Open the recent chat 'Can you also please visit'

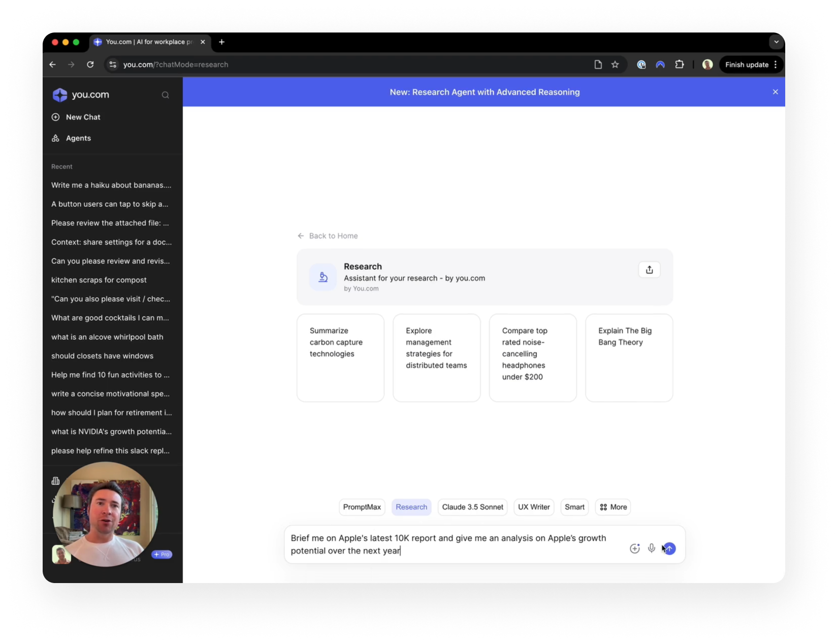tap(112, 299)
